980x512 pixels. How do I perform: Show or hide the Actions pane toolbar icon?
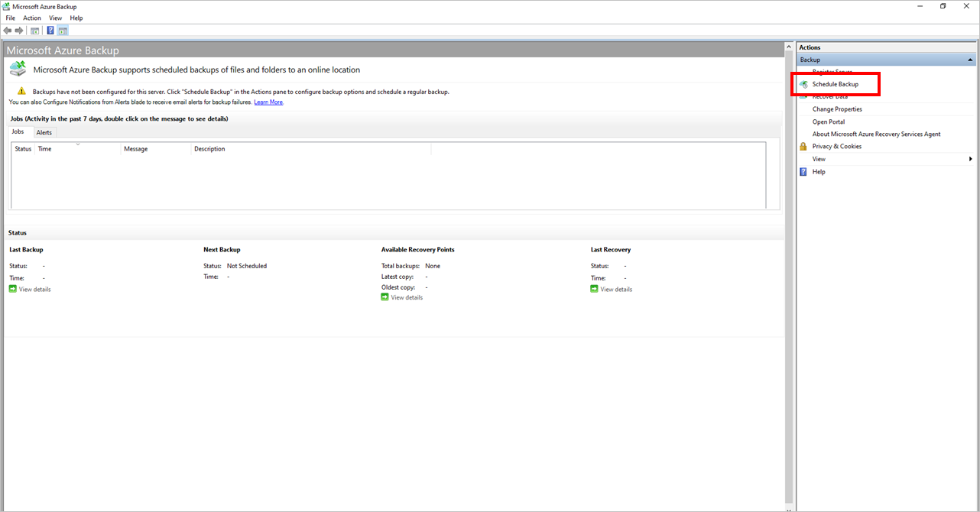(62, 30)
